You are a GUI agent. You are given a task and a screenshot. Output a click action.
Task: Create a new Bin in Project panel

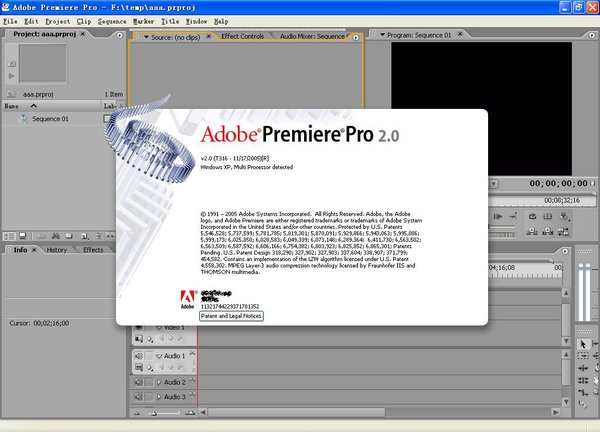[69, 236]
